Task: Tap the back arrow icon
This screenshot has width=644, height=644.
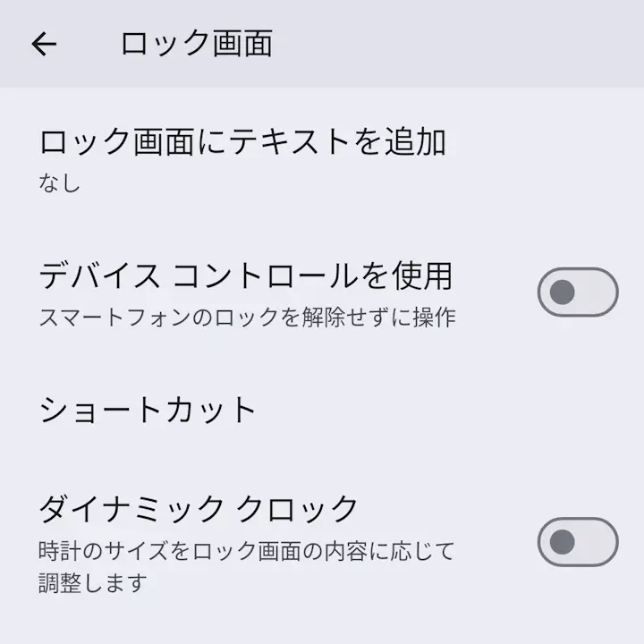Action: point(43,44)
